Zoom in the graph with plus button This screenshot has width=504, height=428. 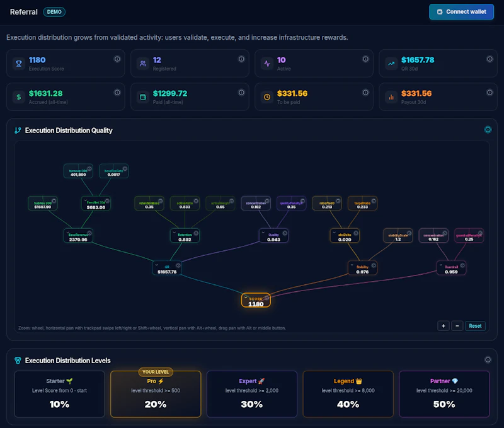pos(444,326)
